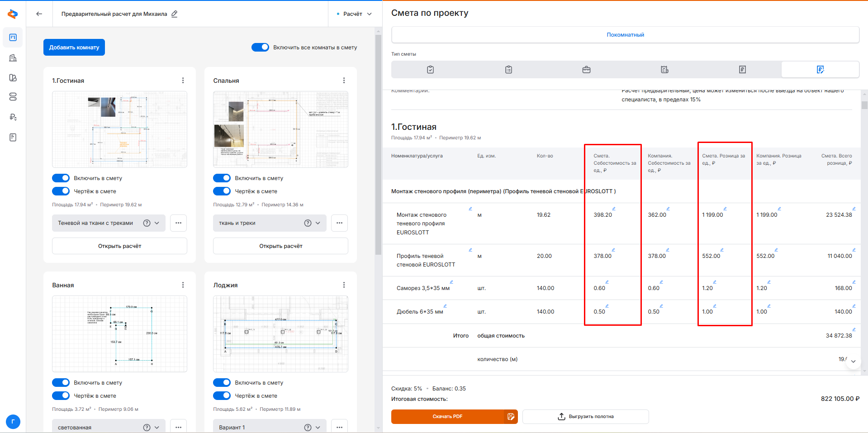This screenshot has height=433, width=868.
Task: Expand the светованная variant dropdown
Action: pyautogui.click(x=157, y=428)
